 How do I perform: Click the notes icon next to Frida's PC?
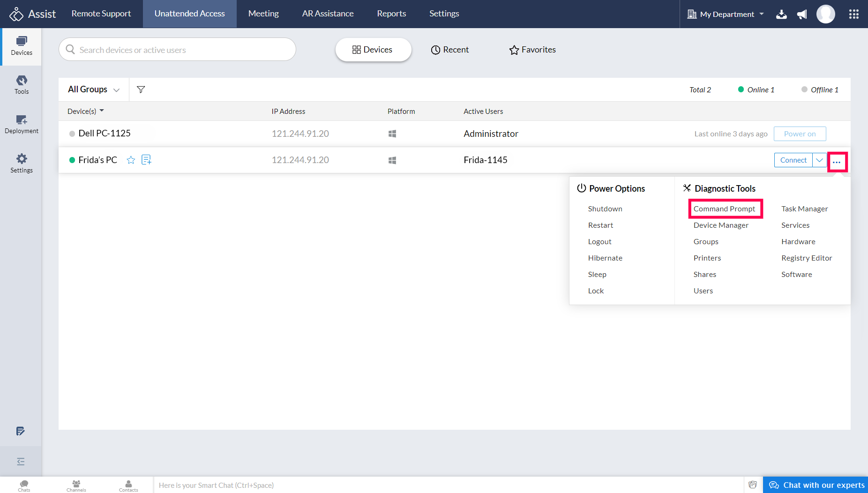point(146,160)
